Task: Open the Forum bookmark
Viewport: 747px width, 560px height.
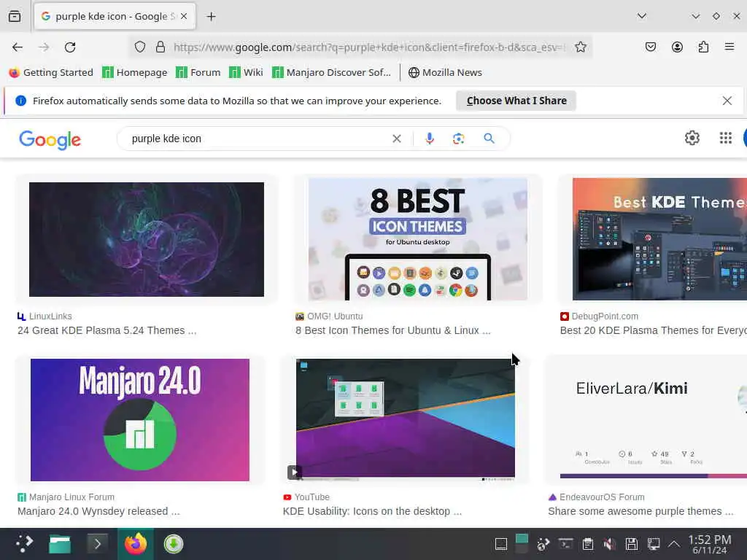Action: click(198, 72)
